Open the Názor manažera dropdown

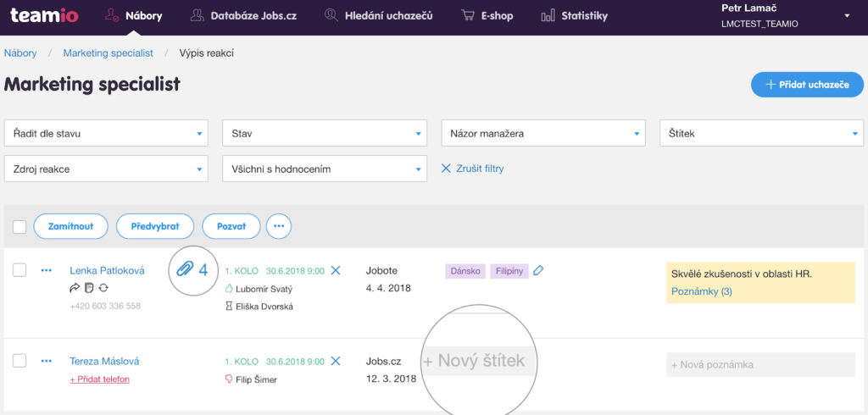tap(543, 133)
